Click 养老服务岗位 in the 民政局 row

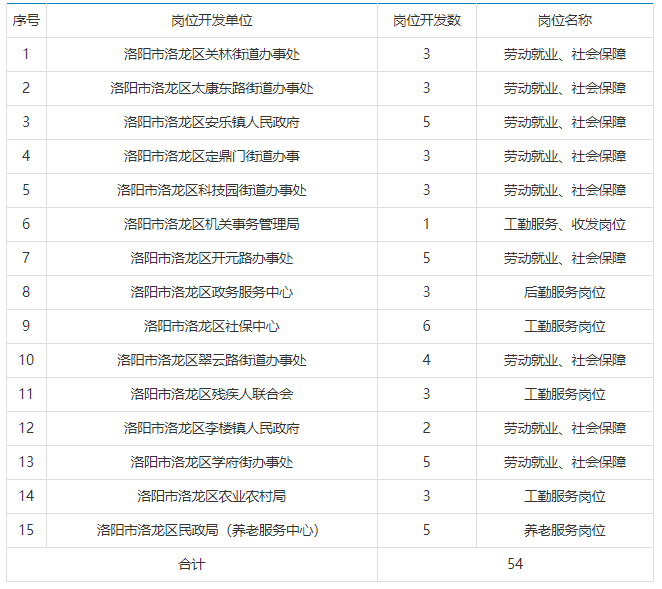(x=565, y=530)
